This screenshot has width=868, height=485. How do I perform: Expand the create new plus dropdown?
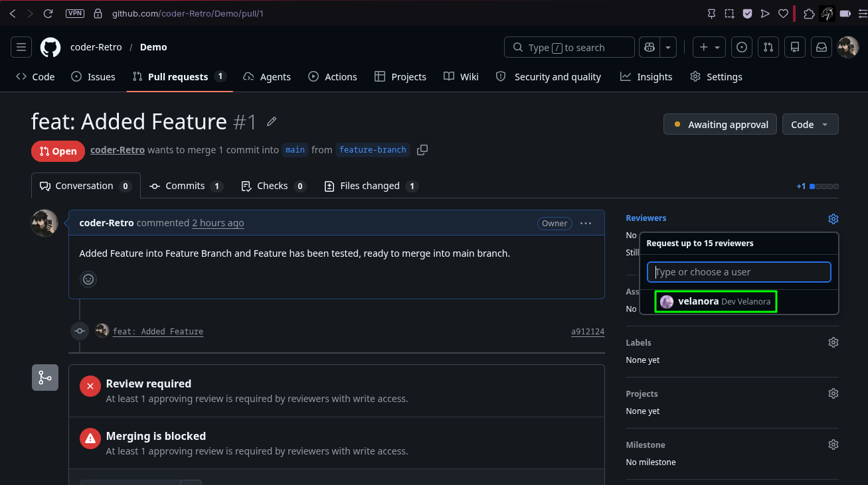[x=709, y=47]
